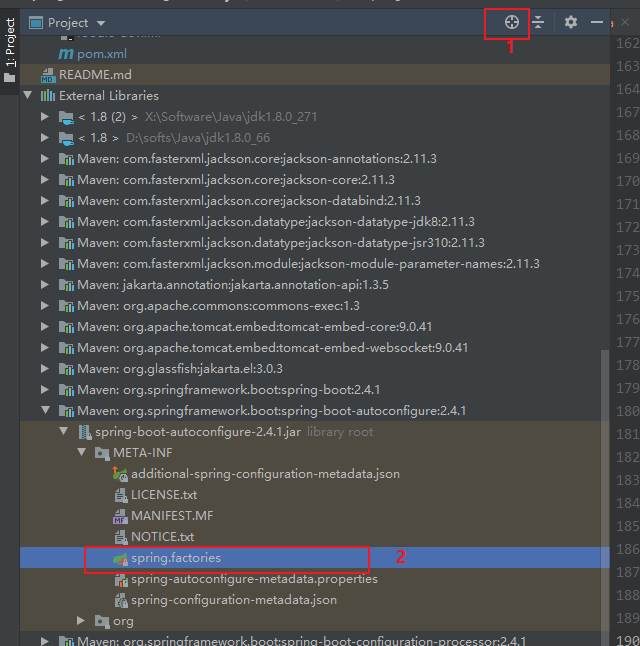Click MANIFEST.MF file icon

(120, 516)
